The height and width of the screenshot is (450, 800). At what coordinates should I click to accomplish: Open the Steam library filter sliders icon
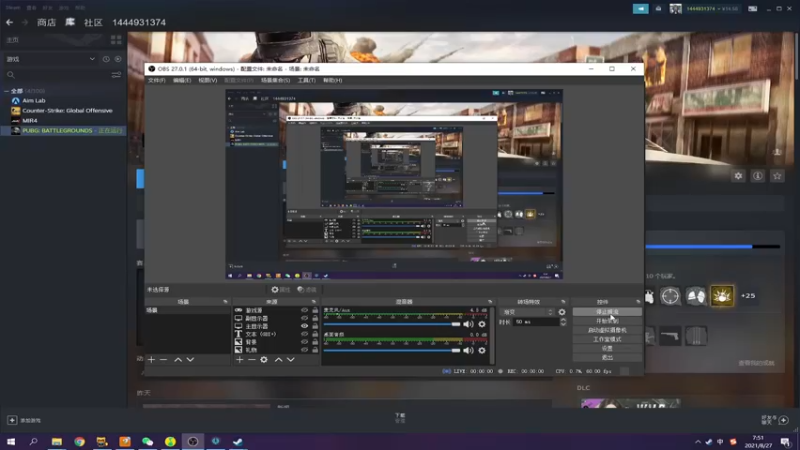tap(116, 75)
